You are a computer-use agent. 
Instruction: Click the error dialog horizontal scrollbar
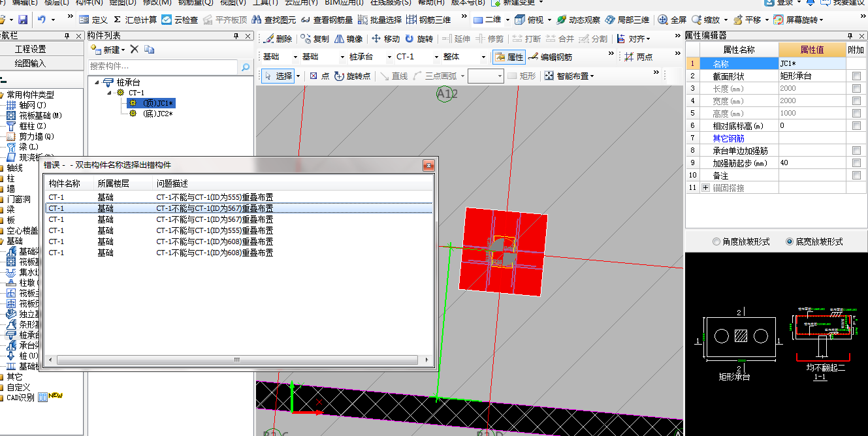click(x=238, y=360)
